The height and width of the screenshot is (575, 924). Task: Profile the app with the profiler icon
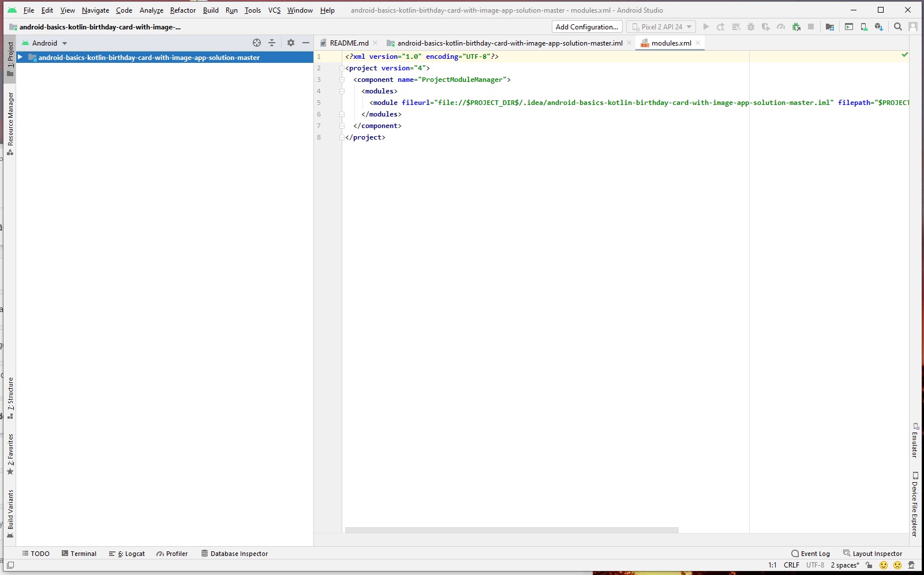pyautogui.click(x=781, y=27)
